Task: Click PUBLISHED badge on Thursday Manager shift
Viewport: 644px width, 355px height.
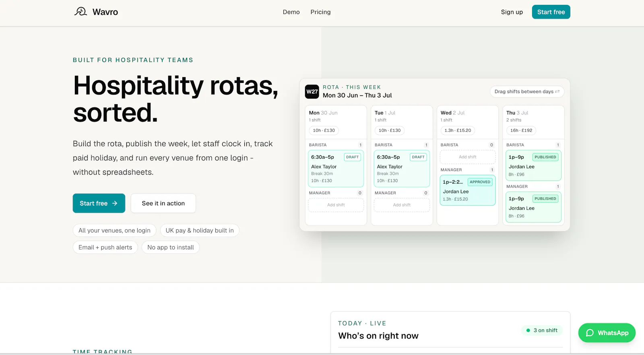Action: point(545,199)
